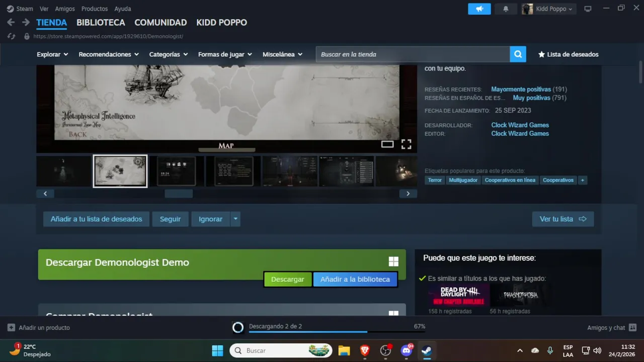Click Steam icon in taskbar
The height and width of the screenshot is (362, 644).
click(x=427, y=350)
